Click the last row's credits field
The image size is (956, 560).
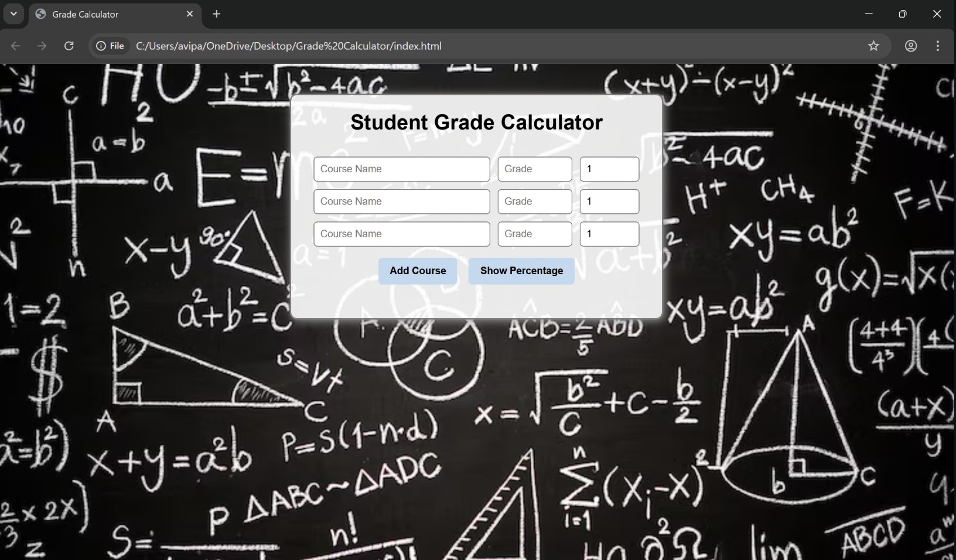(609, 234)
